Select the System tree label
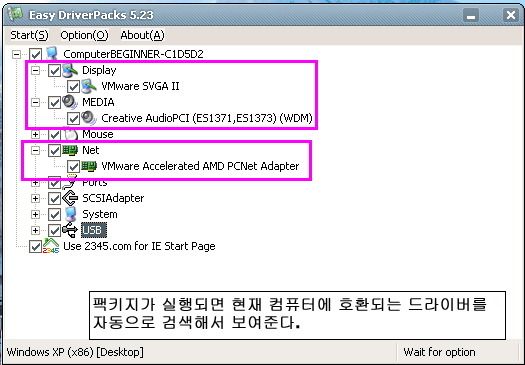Screen dimensions: 525x365 [x=100, y=214]
